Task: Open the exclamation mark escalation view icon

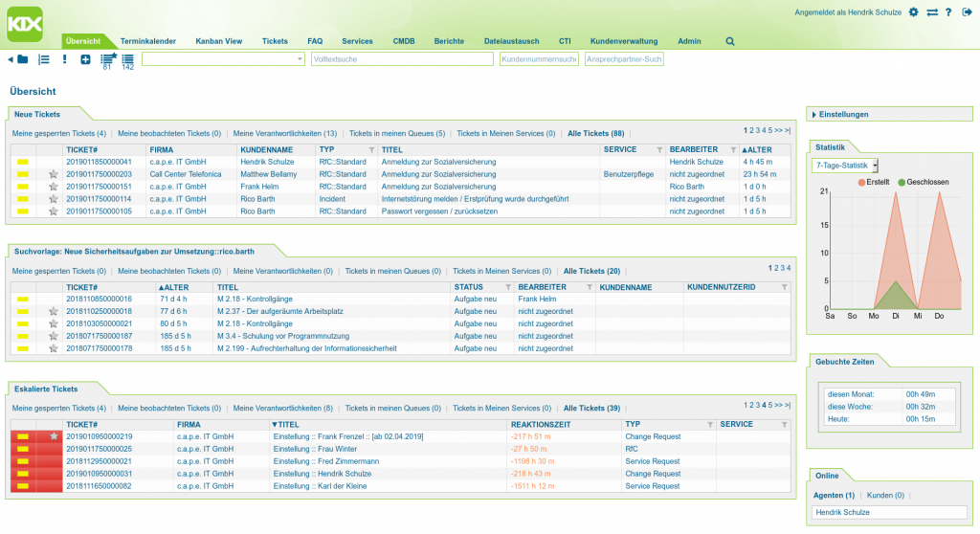Action: (64, 59)
